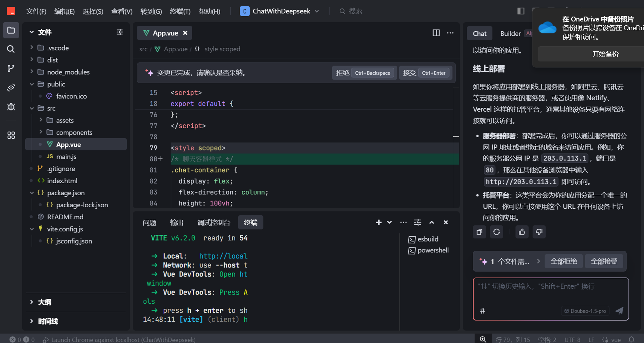The height and width of the screenshot is (343, 644).
Task: Open the Extensions grid icon in activity bar
Action: (x=11, y=135)
